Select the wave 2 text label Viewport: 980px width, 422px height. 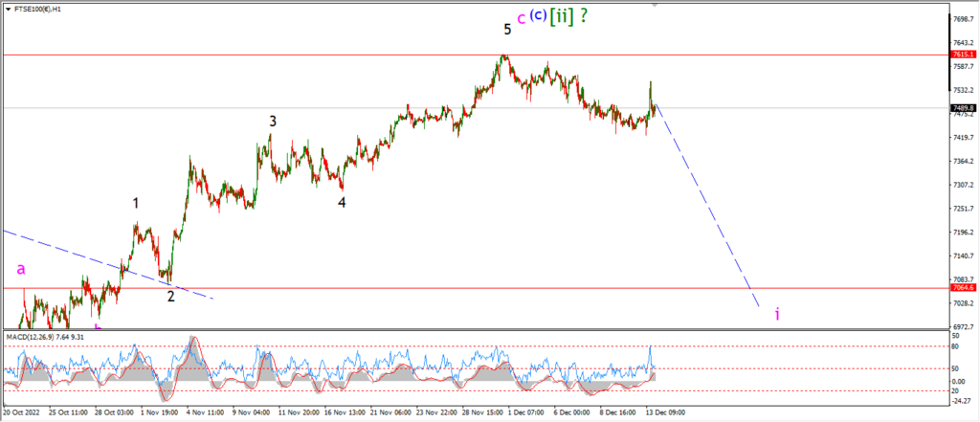tap(170, 297)
